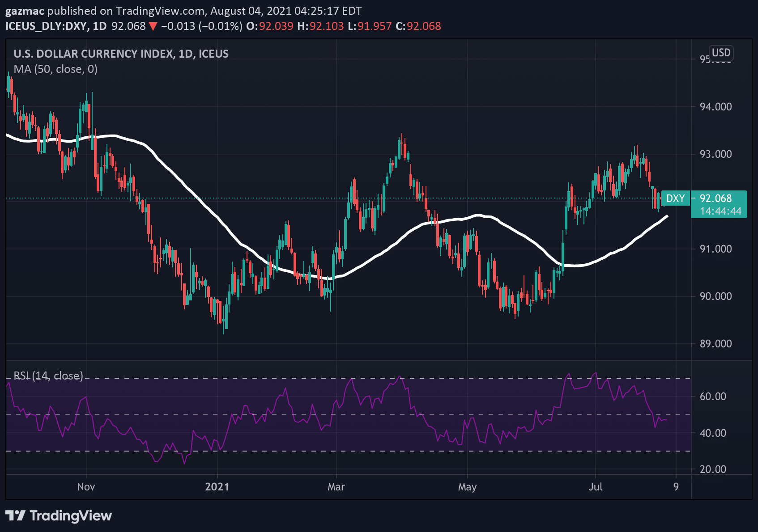Click the red down-triangle change indicator
The width and height of the screenshot is (758, 532).
(x=153, y=26)
